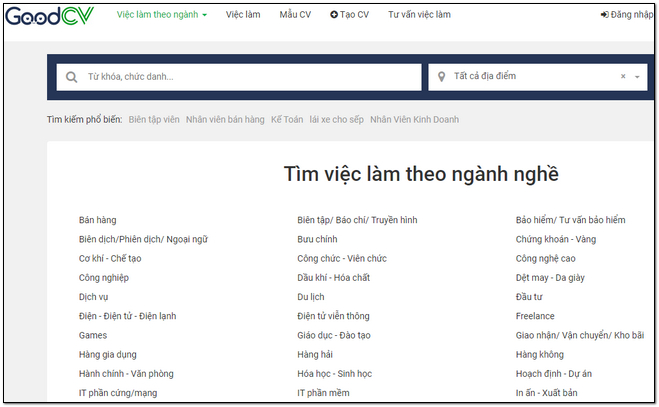Open the Đầu tư category
The height and width of the screenshot is (407, 659).
529,297
